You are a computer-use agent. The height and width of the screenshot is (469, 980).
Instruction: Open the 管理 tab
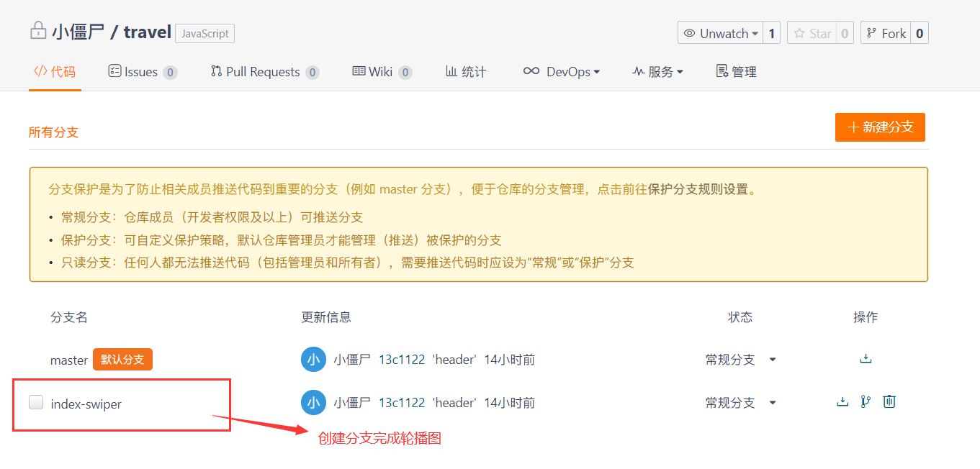tap(736, 72)
